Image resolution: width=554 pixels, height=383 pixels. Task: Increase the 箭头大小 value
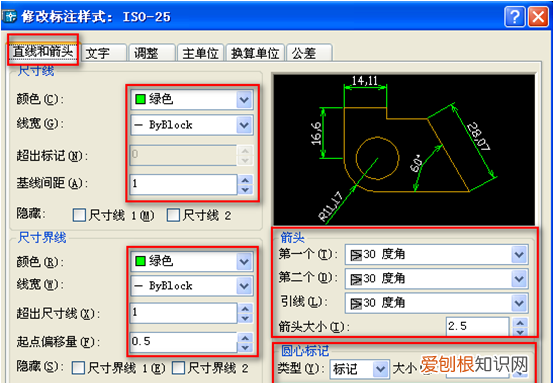(x=520, y=322)
